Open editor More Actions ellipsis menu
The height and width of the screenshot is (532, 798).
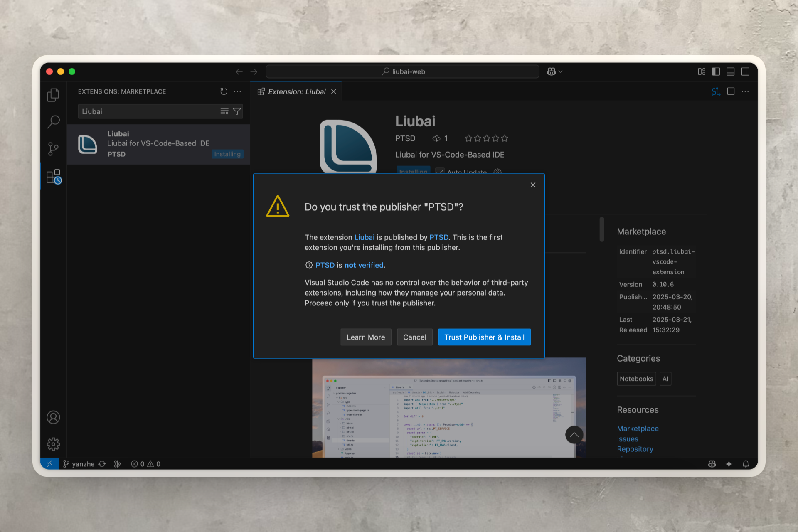tap(745, 91)
